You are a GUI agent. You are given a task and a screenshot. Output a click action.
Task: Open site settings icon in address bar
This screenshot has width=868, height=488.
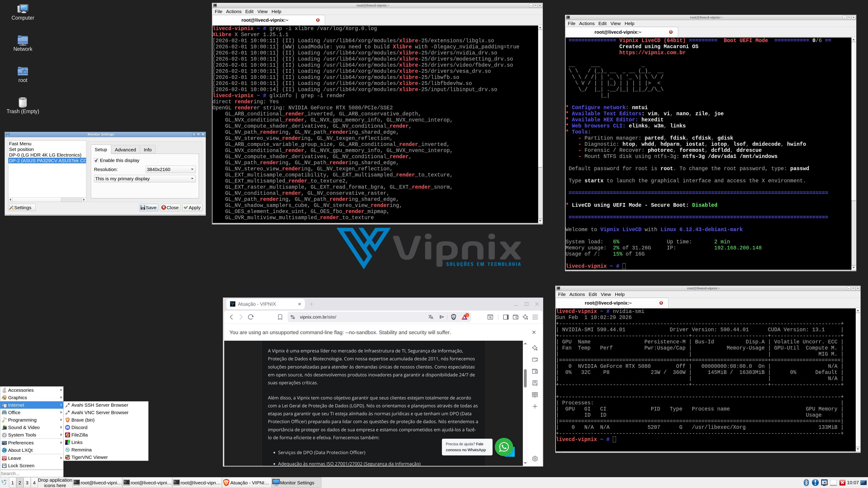292,317
